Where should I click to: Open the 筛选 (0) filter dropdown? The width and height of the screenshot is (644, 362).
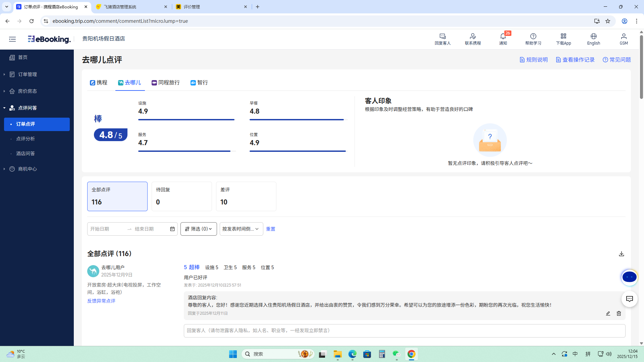(199, 229)
